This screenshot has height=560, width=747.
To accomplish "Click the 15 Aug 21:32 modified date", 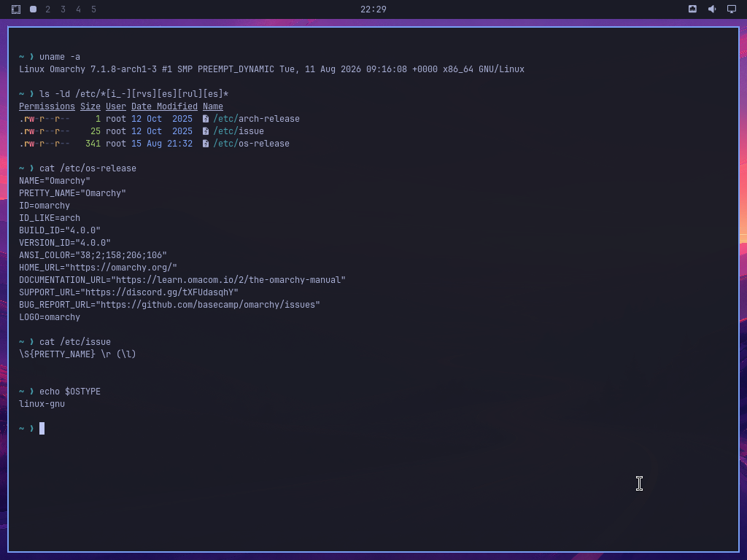I will coord(162,144).
